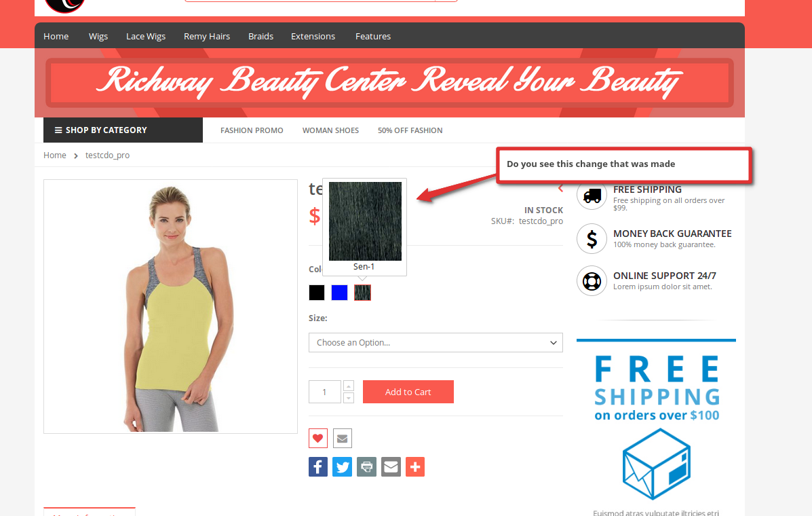Viewport: 812px width, 516px height.
Task: Click the green print icon
Action: (366, 467)
